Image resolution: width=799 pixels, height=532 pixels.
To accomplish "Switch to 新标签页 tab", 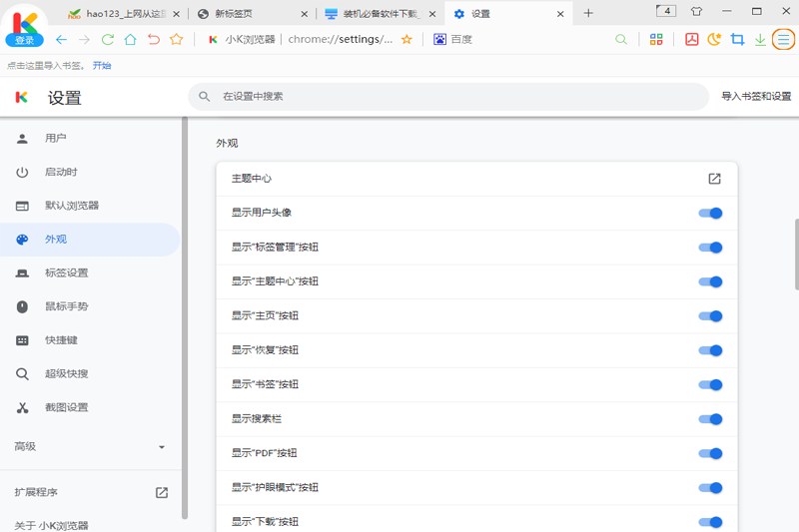I will tap(247, 14).
